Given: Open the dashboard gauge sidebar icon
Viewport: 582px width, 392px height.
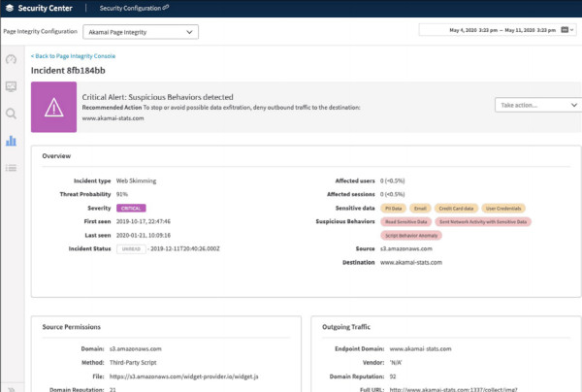Looking at the screenshot, I should [11, 59].
